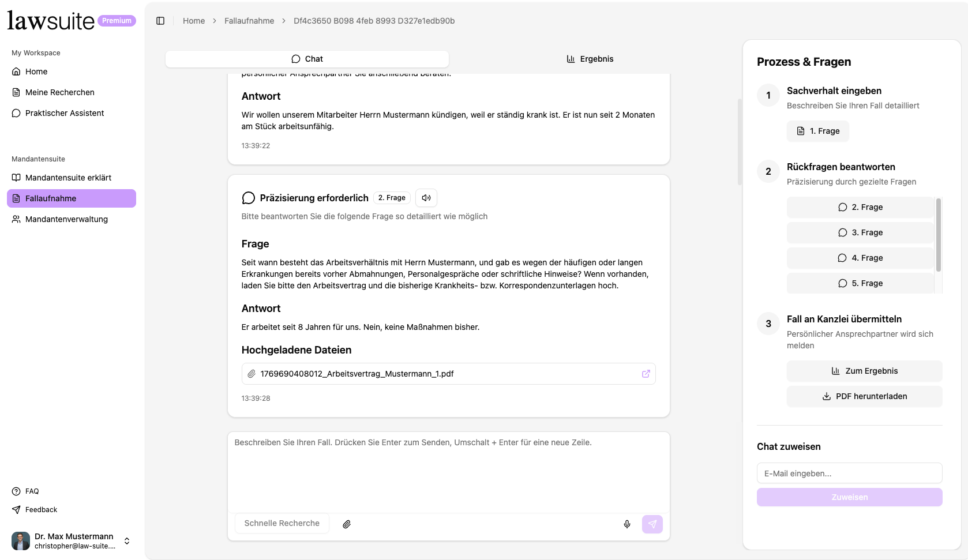Play the question audio speaker icon
This screenshot has height=560, width=968.
(426, 198)
